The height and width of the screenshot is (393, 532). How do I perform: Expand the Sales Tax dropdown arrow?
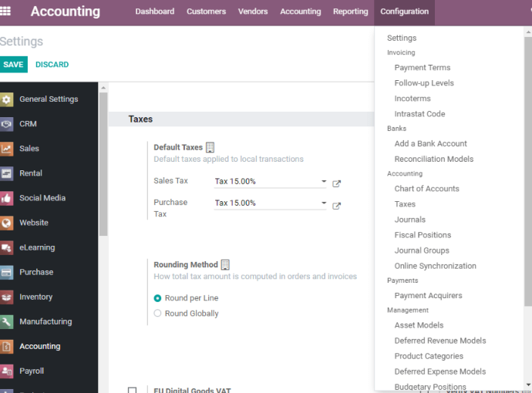click(x=324, y=181)
